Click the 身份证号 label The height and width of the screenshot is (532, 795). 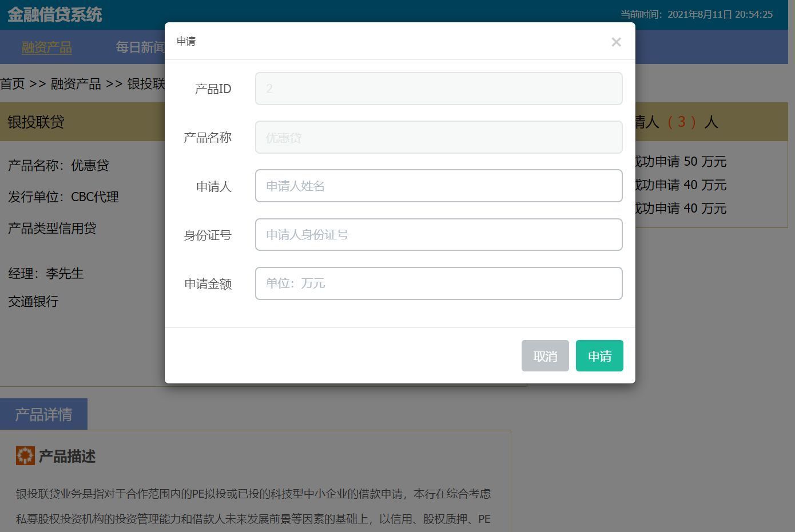click(208, 235)
